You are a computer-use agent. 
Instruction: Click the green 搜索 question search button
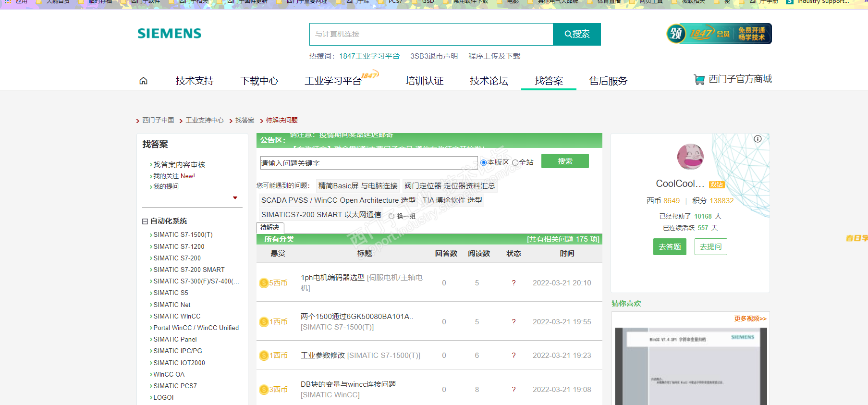(x=565, y=161)
